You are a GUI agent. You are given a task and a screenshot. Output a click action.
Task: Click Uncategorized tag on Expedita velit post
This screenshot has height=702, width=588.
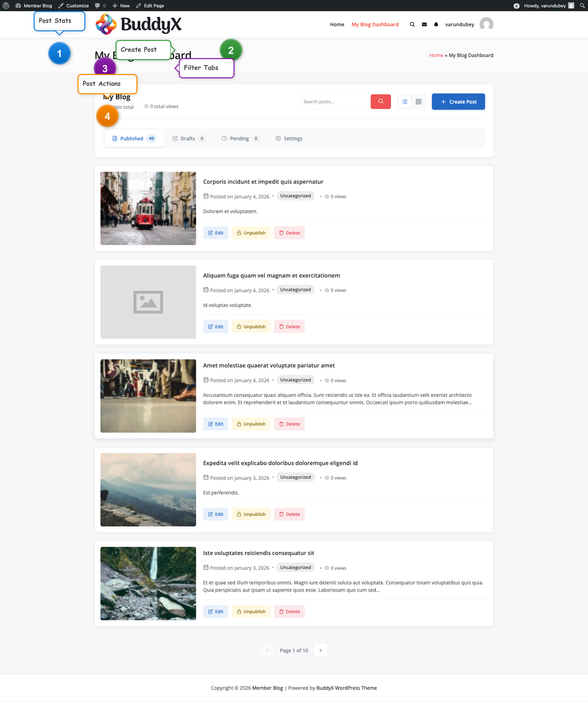tap(295, 477)
